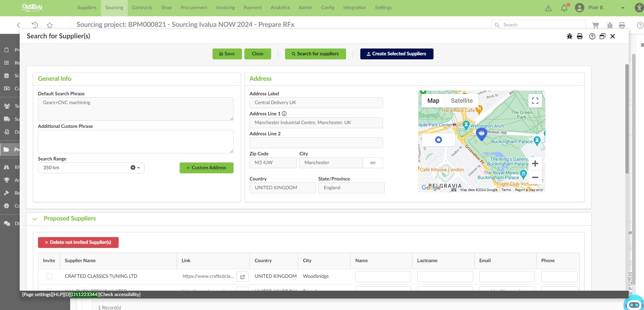The image size is (644, 310).
Task: Click the green Save button
Action: [x=227, y=54]
